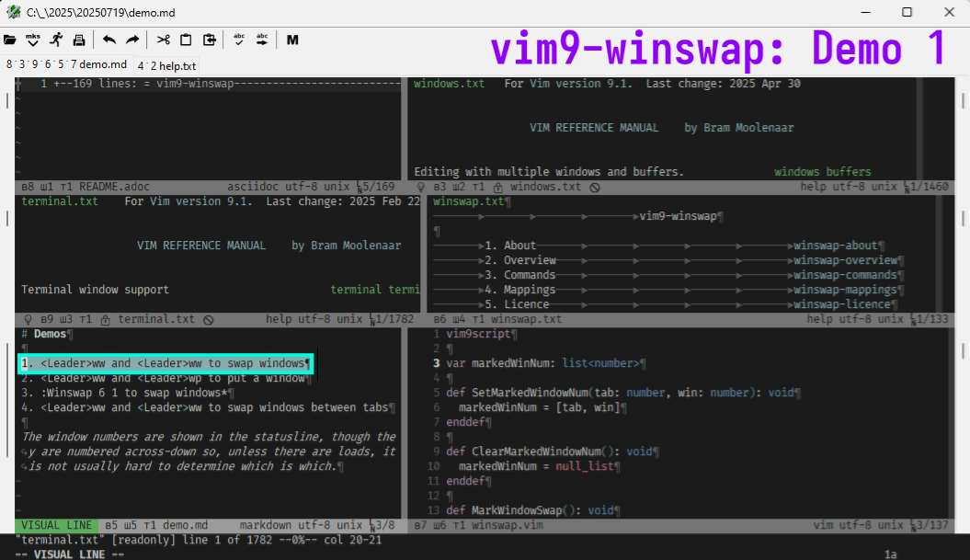Open a file with the folder icon
Screen dimensions: 970x560
[x=10, y=40]
